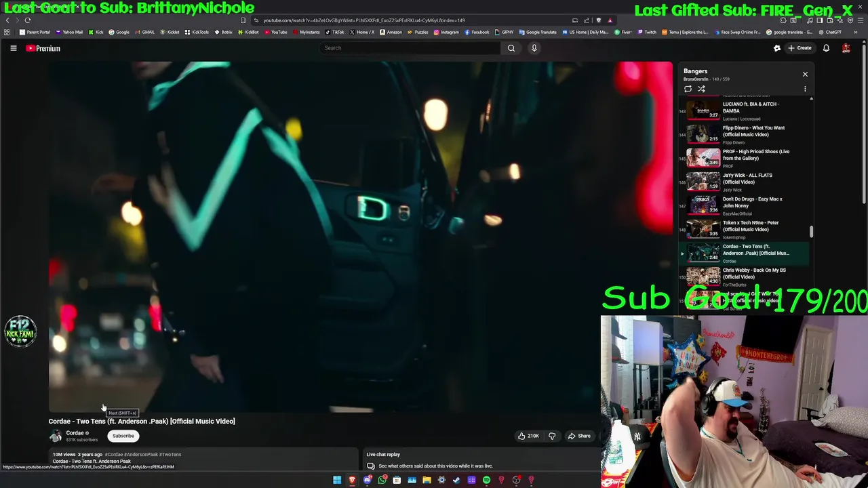The height and width of the screenshot is (488, 868).
Task: Open the Google Translate bookmark
Action: tap(538, 32)
